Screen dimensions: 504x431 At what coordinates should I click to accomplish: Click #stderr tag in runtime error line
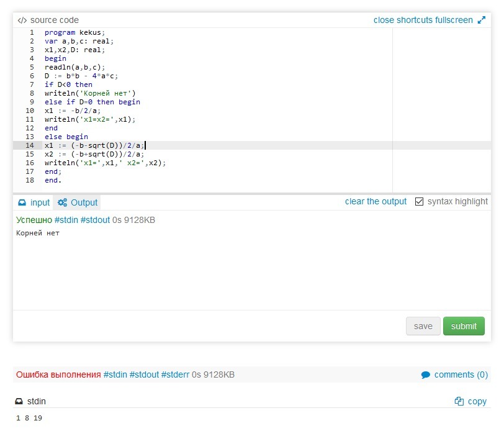tap(175, 374)
